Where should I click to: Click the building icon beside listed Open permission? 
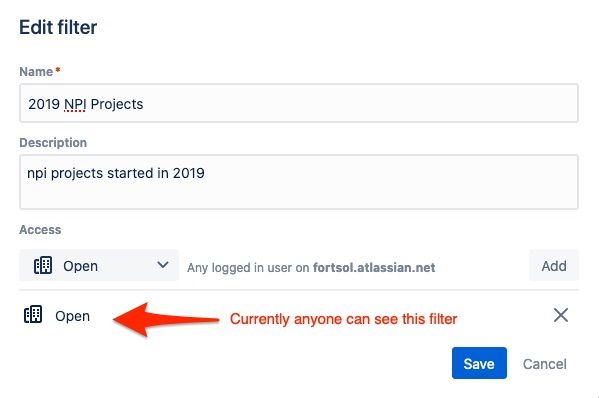(33, 315)
